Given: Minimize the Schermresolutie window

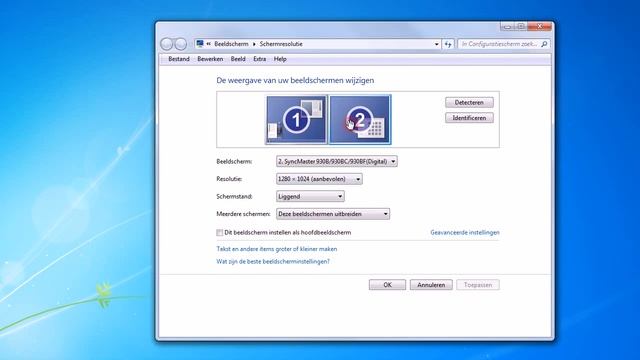Looking at the screenshot, I should click(x=507, y=27).
